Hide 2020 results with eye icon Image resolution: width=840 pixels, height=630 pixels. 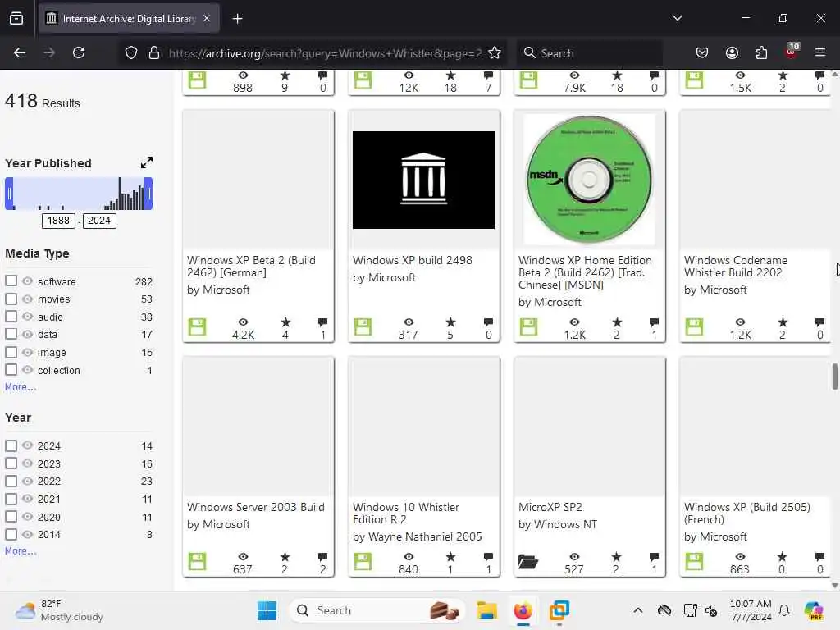pyautogui.click(x=27, y=517)
